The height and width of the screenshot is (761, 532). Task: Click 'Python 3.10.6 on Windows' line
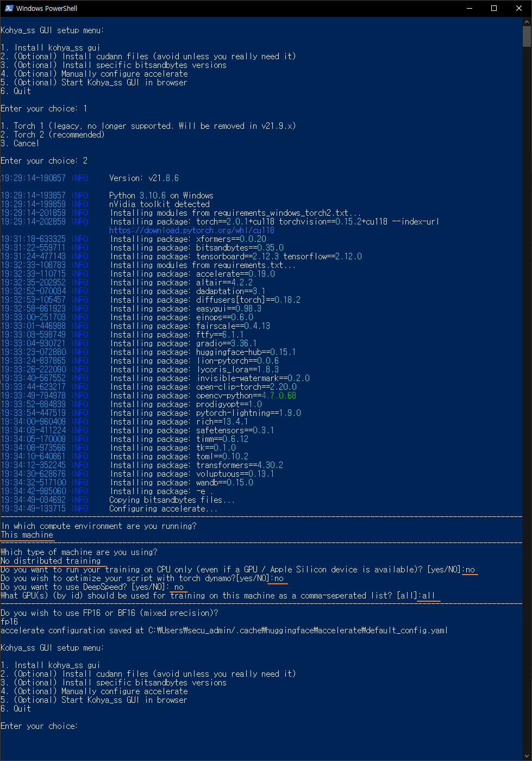161,196
